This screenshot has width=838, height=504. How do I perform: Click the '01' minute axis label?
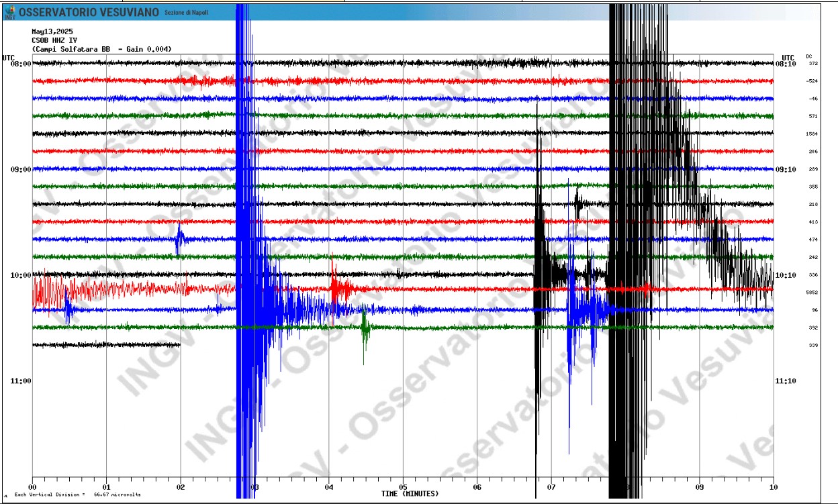(107, 487)
